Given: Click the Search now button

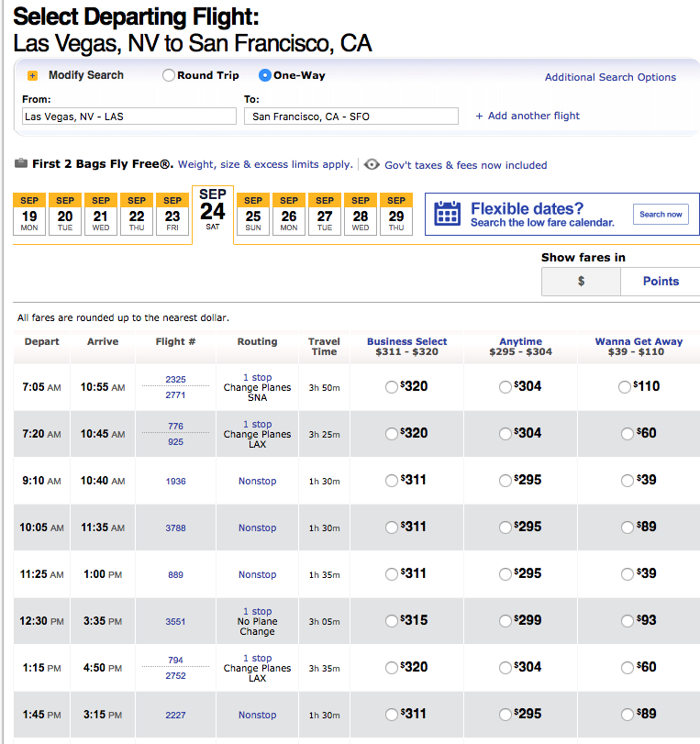Looking at the screenshot, I should [661, 215].
